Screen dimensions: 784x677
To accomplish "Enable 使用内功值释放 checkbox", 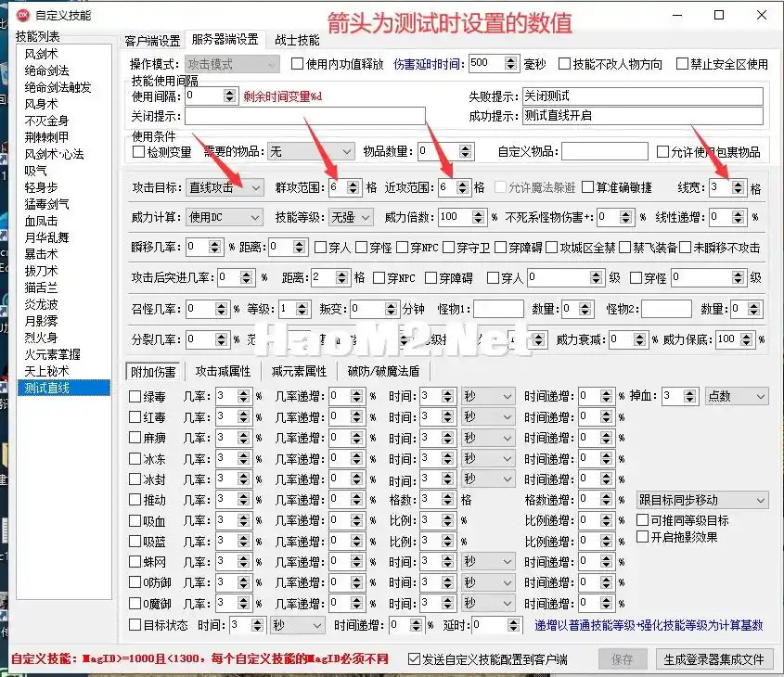I will pos(297,63).
